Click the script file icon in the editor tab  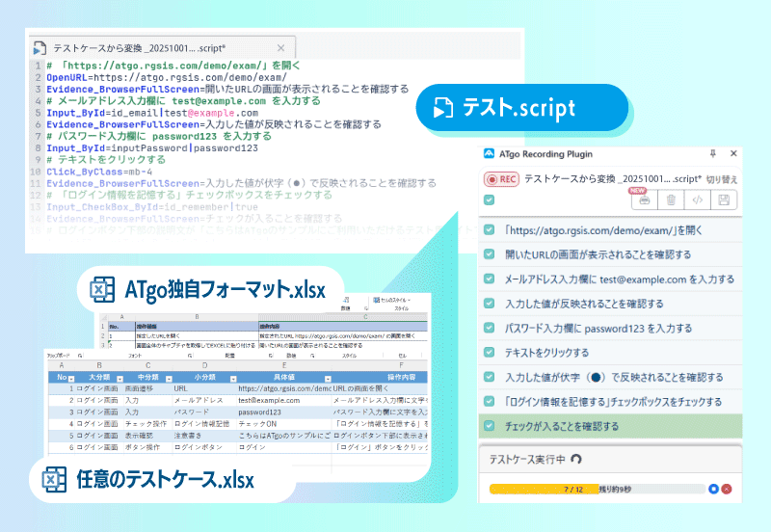pos(39,46)
